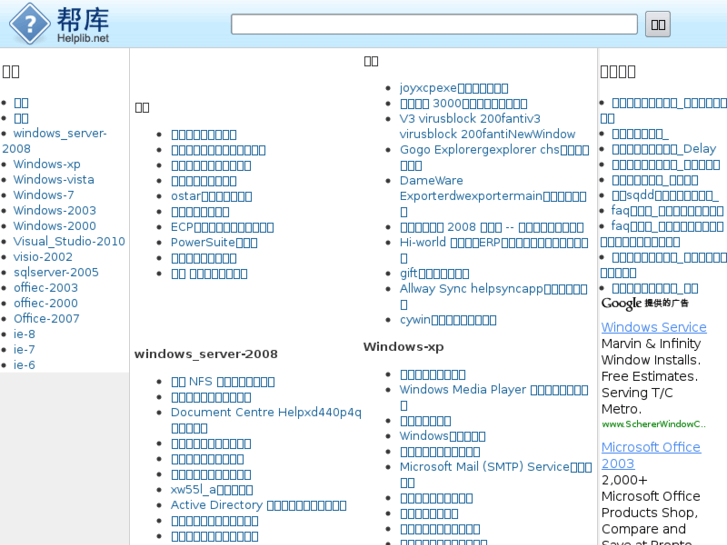The width and height of the screenshot is (727, 545).
Task: Select offiec-2000 sidebar link
Action: coord(45,303)
